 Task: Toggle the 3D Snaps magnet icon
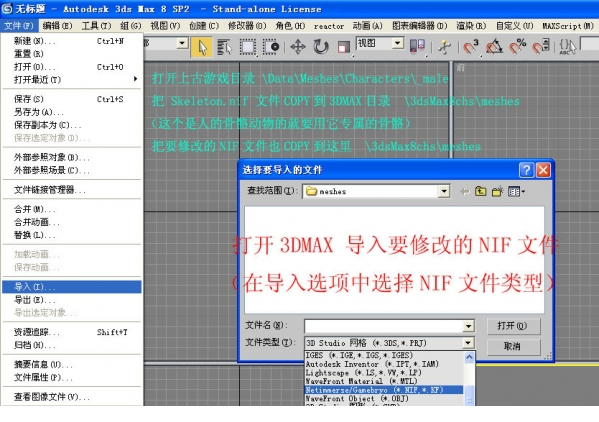click(471, 47)
